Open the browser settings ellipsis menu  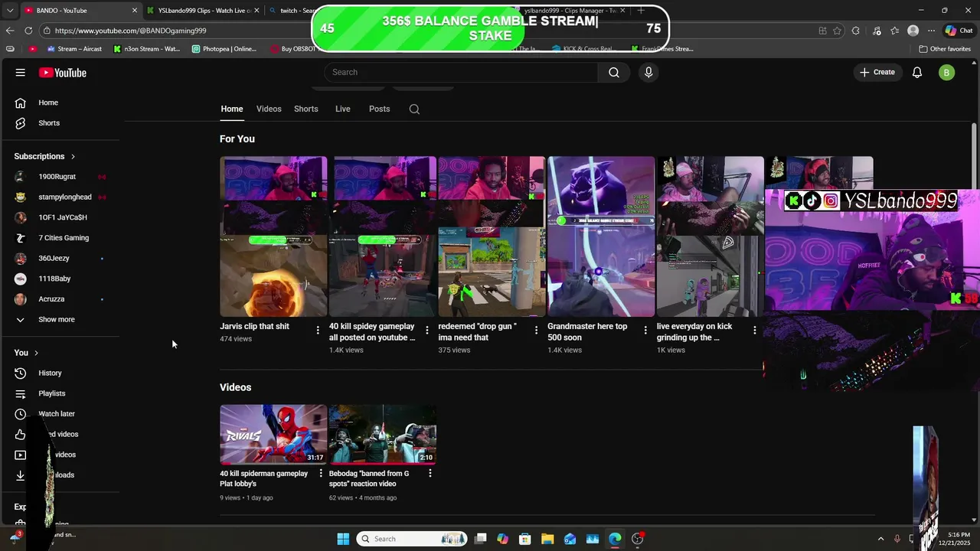tap(931, 31)
